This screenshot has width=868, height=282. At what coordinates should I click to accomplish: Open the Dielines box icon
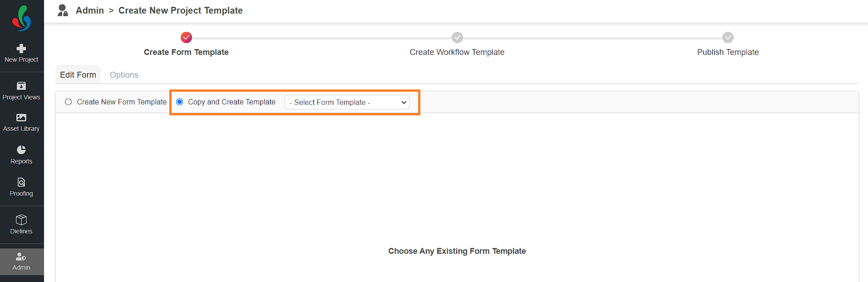(21, 220)
